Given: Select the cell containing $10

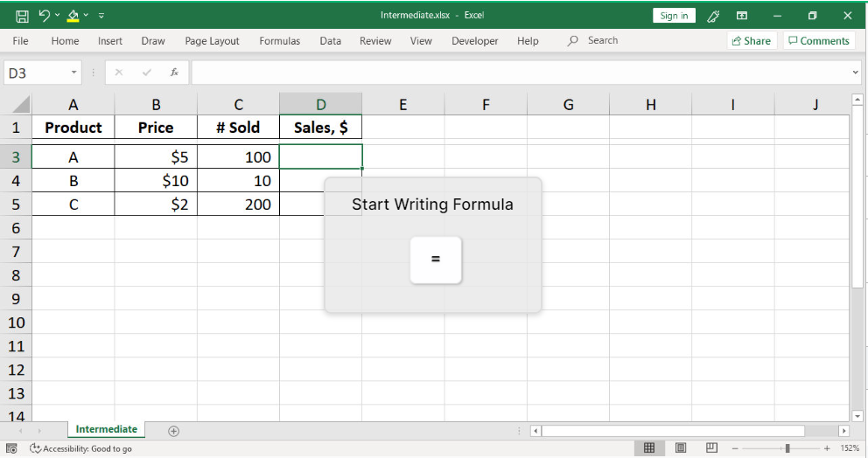Looking at the screenshot, I should pyautogui.click(x=156, y=180).
